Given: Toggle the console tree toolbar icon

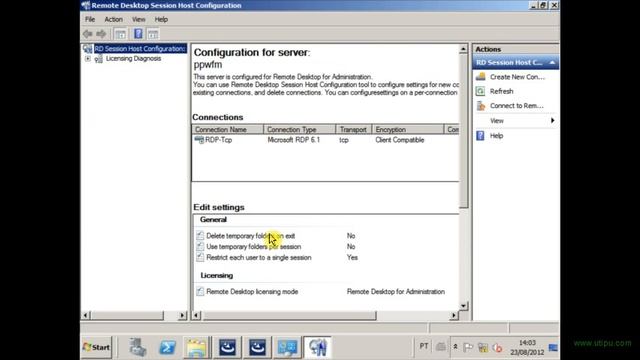Looking at the screenshot, I should (120, 34).
